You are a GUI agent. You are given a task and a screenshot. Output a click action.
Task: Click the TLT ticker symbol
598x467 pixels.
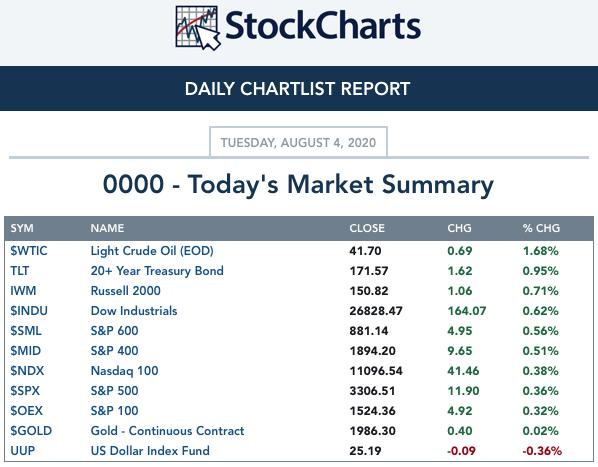19,271
